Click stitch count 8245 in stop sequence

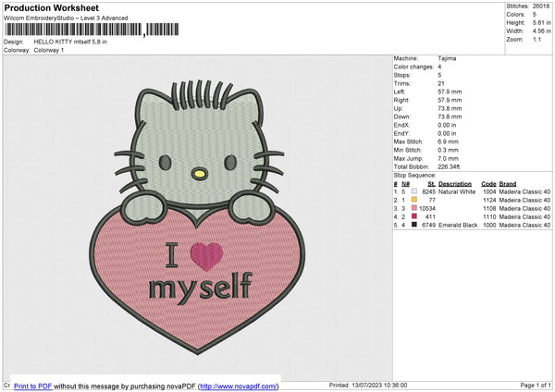428,191
